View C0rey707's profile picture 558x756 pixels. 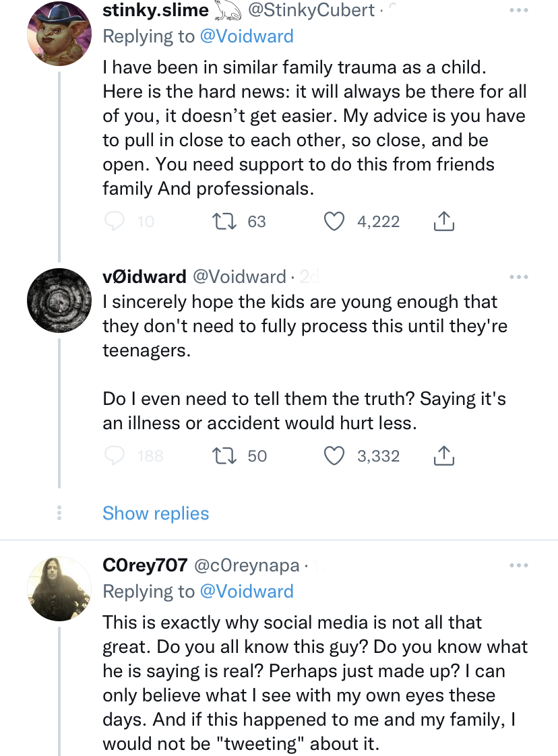[x=59, y=588]
